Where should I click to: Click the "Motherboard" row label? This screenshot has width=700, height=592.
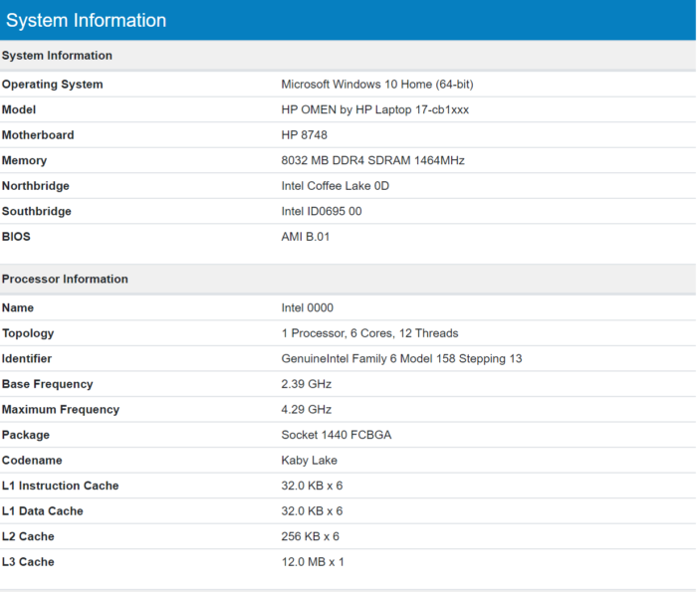(38, 135)
